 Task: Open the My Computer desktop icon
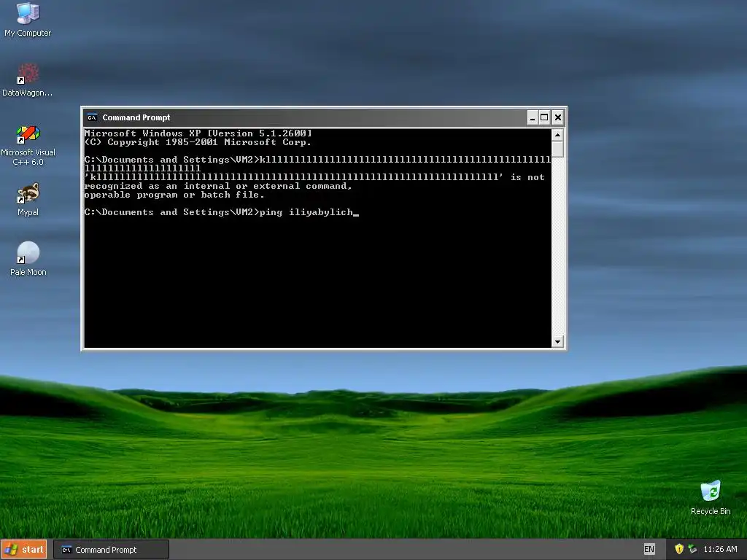coord(28,20)
